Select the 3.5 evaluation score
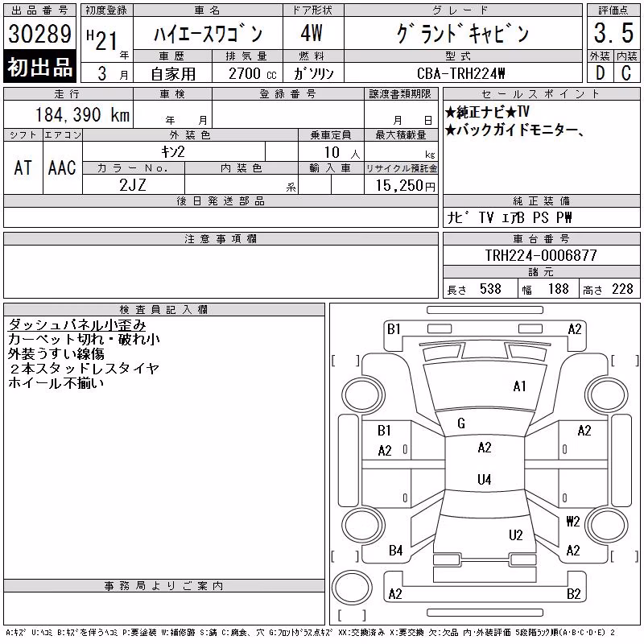 (613, 33)
